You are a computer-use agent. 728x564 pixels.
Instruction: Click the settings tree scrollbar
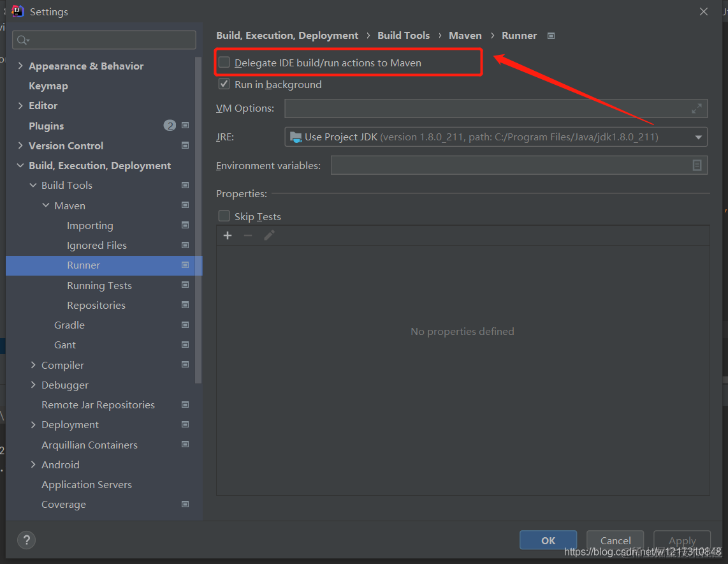pyautogui.click(x=198, y=220)
